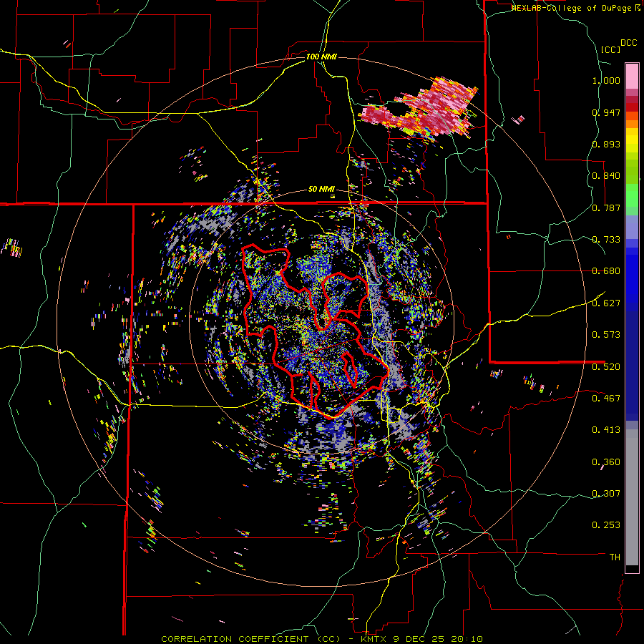Click the TH threshold label
The height and width of the screenshot is (644, 644).
(x=615, y=557)
